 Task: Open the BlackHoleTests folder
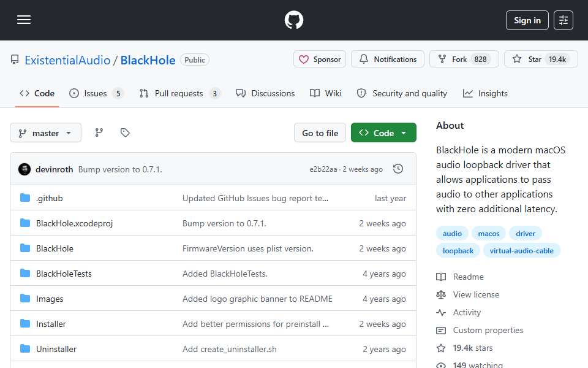click(64, 274)
